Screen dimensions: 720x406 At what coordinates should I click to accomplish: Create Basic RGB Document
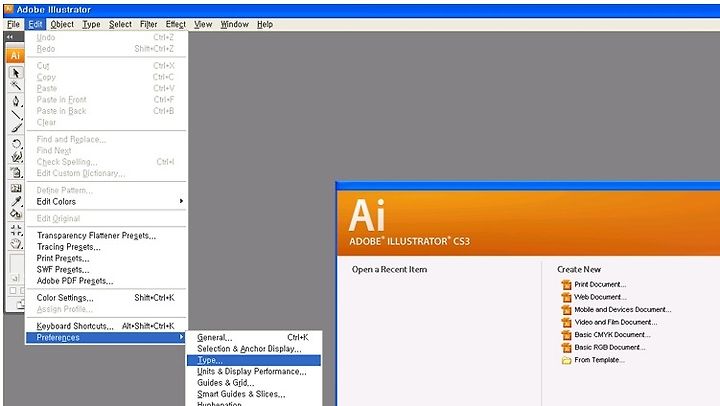point(610,348)
